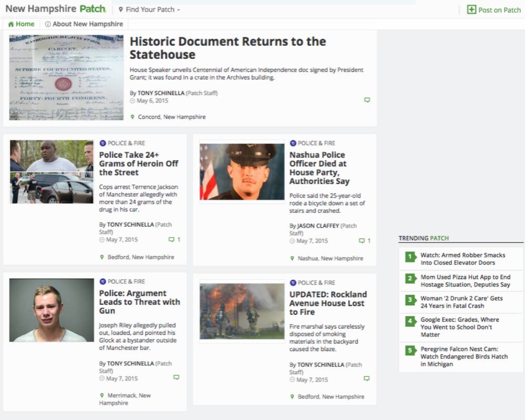Expand the Find Your Patch dropdown
Screen dimensions: 525x420
(150, 9)
